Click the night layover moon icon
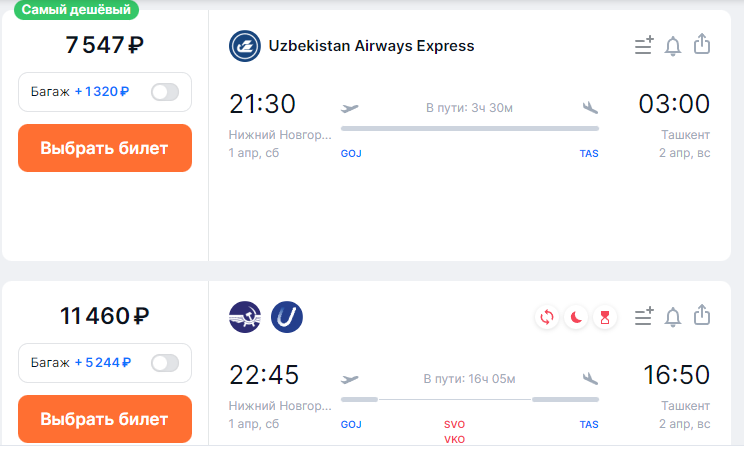This screenshot has width=744, height=455. (x=576, y=317)
